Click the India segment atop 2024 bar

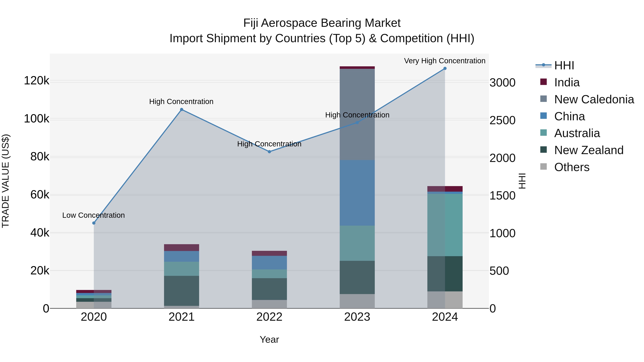coord(445,189)
